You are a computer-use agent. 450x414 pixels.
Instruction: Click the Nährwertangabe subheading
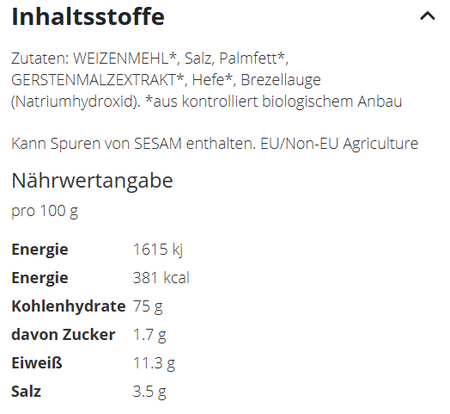pos(92,181)
